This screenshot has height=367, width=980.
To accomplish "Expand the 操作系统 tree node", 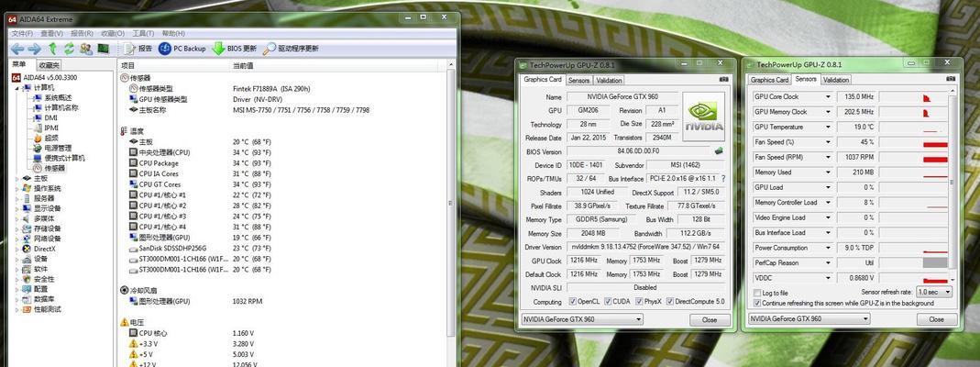I will click(x=17, y=189).
